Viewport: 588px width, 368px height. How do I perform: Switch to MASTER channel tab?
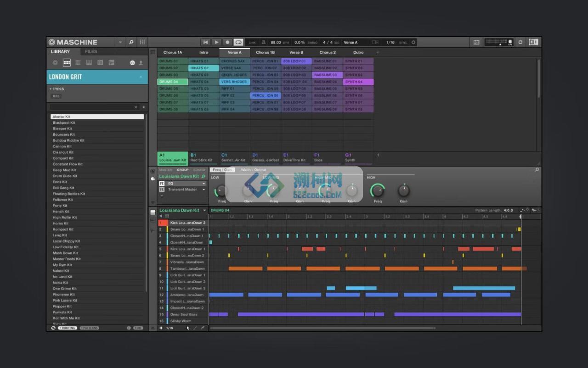tap(165, 170)
